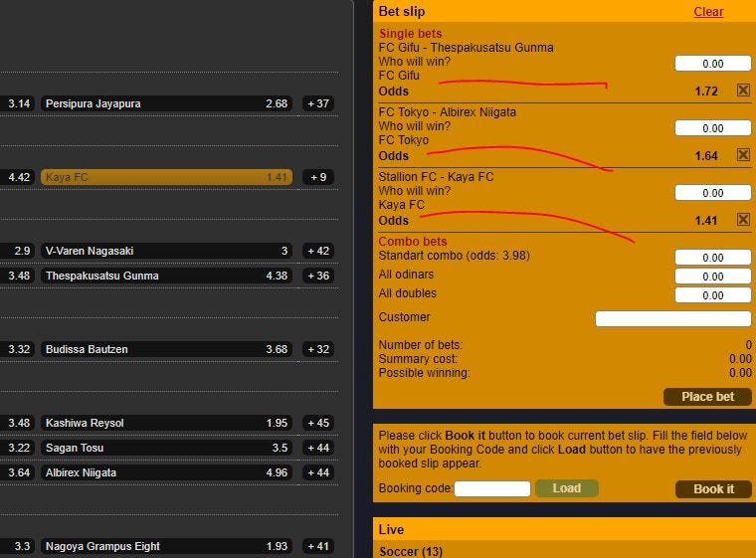Screen dimensions: 756x558
Task: Expand +36 markets for Thespakusatsu Gunma
Action: pos(318,276)
